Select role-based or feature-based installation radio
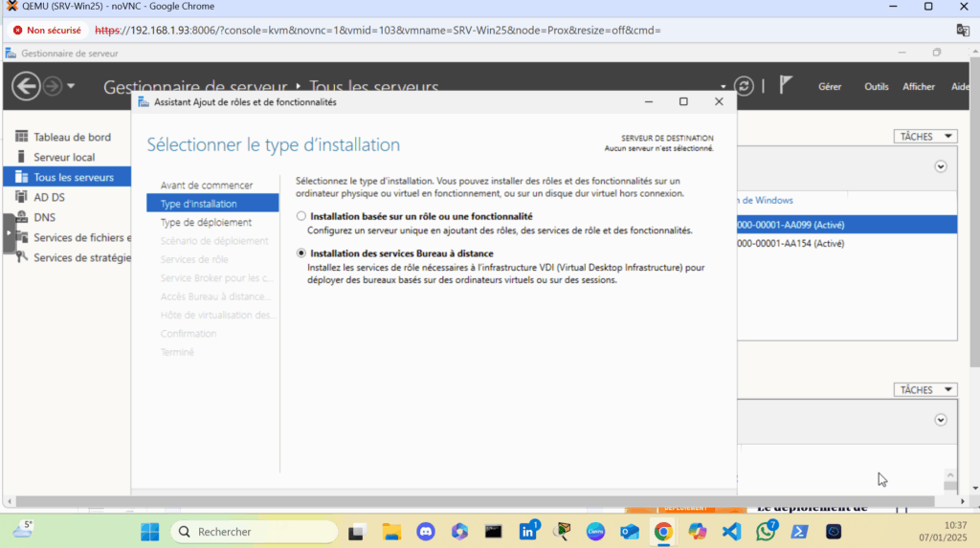This screenshot has height=548, width=980. [301, 216]
